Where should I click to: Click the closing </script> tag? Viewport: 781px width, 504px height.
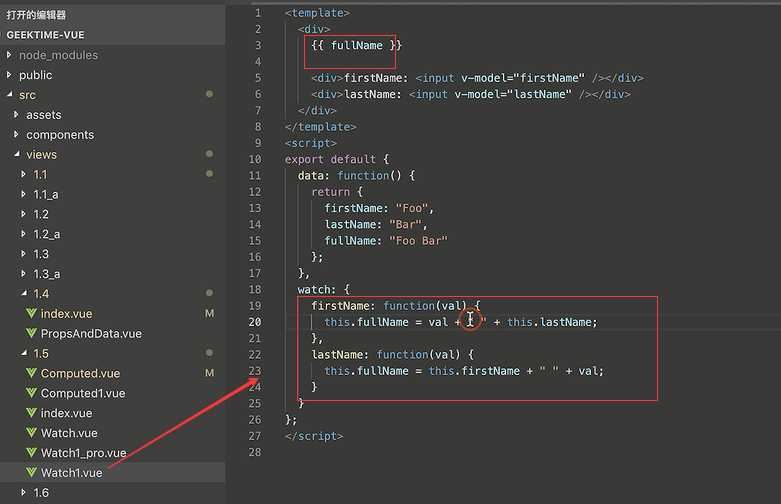coord(314,436)
